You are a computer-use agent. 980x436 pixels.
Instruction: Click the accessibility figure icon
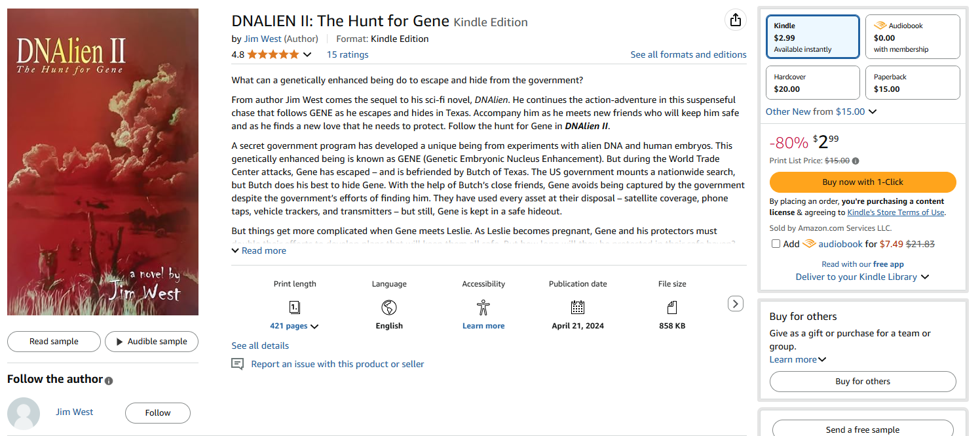(483, 307)
